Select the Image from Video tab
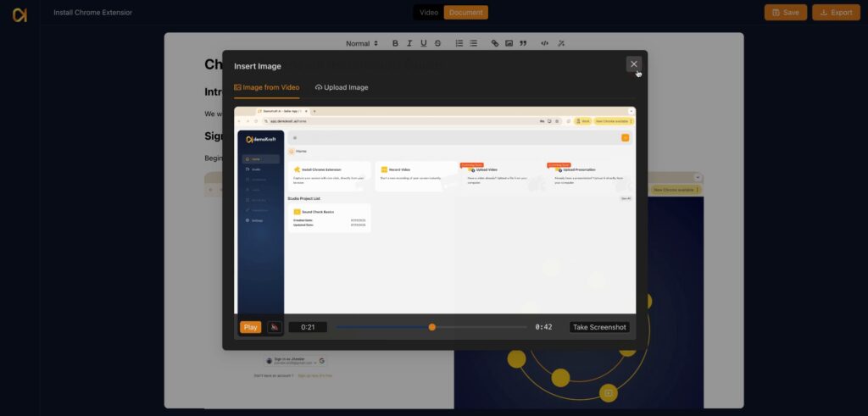 [266, 87]
